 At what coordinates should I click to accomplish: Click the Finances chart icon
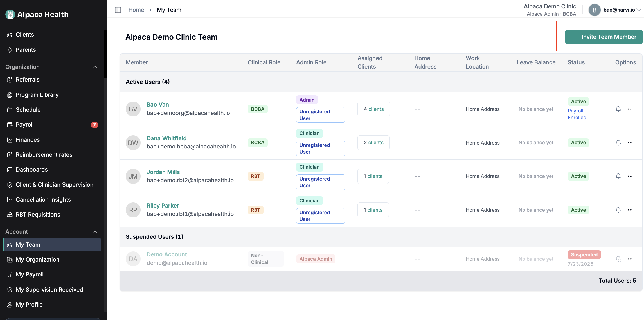[x=10, y=140]
